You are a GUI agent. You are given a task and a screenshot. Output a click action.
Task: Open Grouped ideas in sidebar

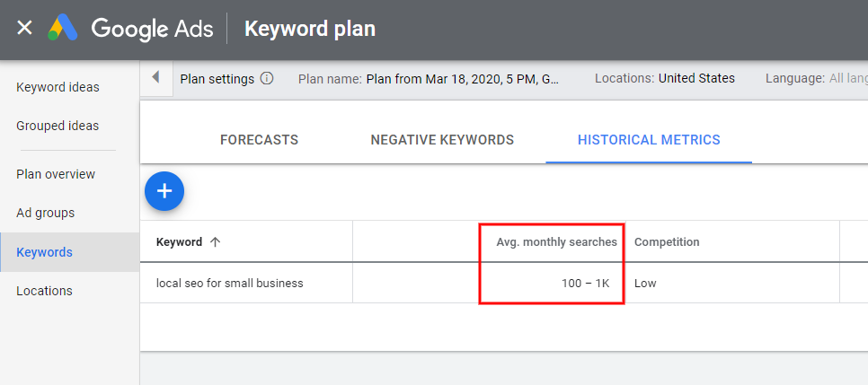(x=58, y=126)
